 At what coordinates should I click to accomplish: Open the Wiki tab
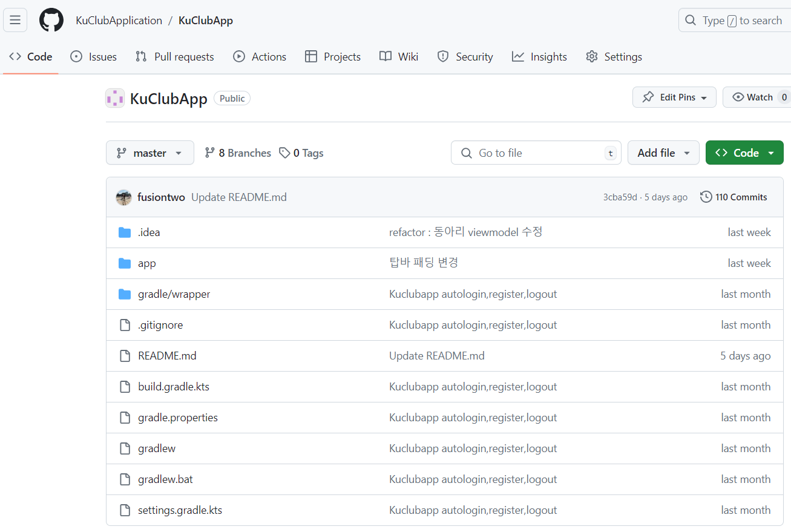[x=399, y=57]
